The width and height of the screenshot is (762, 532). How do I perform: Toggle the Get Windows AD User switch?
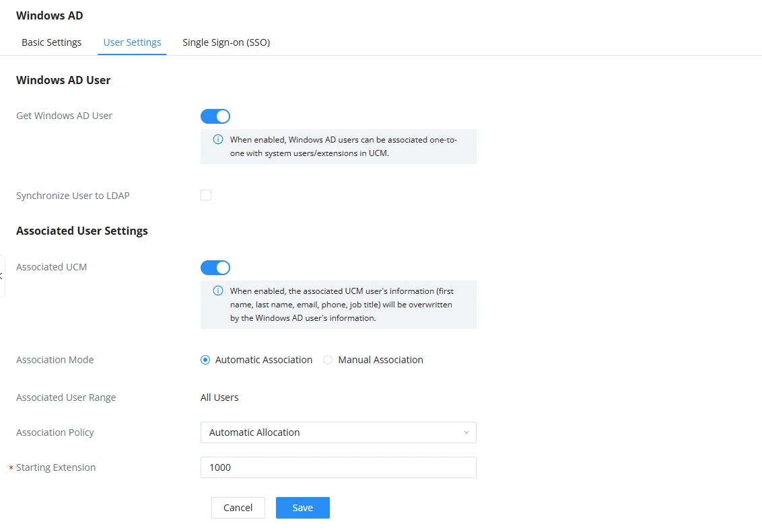click(215, 116)
